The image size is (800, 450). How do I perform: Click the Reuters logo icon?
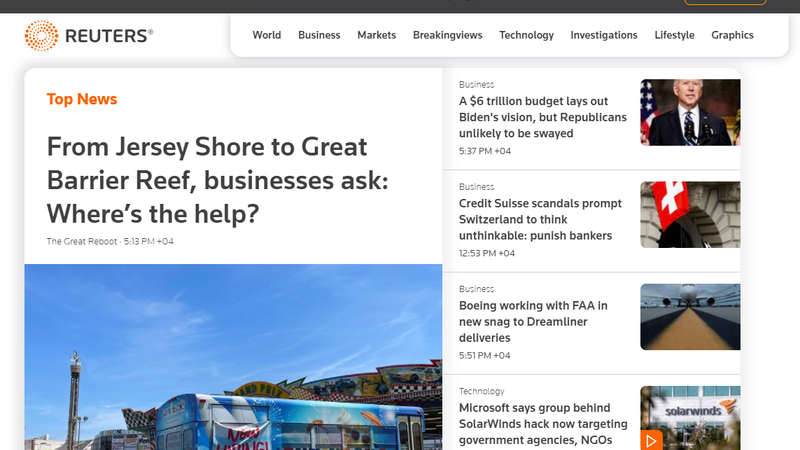tap(41, 36)
